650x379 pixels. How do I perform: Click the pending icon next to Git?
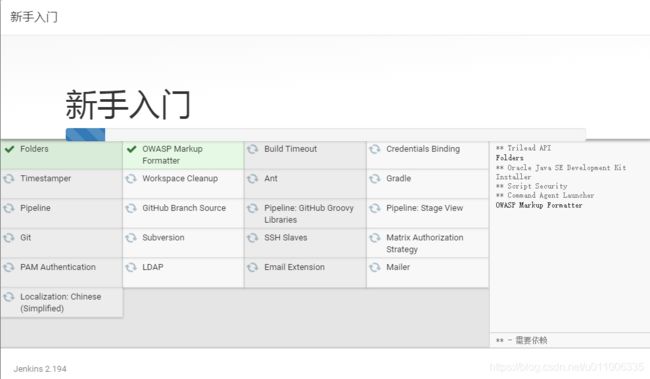point(9,238)
